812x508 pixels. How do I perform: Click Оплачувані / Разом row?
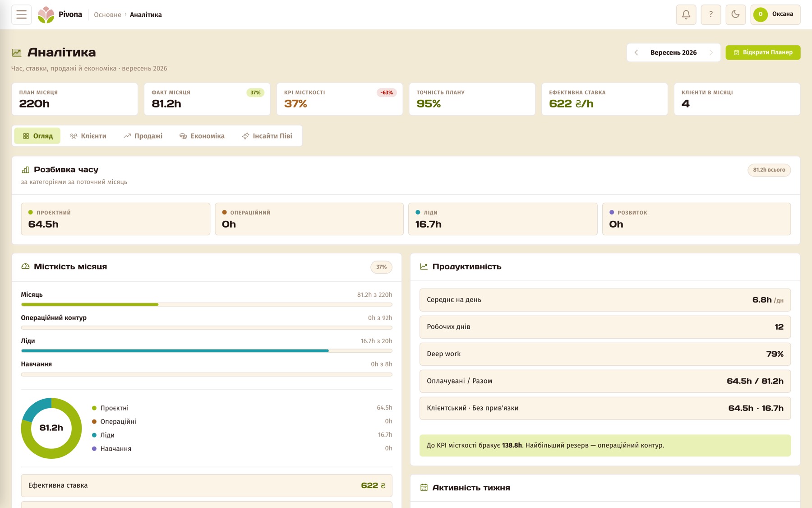pyautogui.click(x=605, y=381)
